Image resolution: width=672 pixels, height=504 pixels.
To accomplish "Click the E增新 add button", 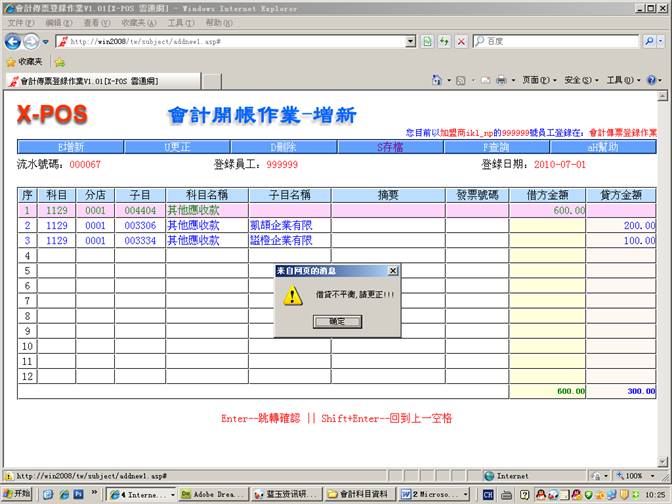I will [71, 147].
